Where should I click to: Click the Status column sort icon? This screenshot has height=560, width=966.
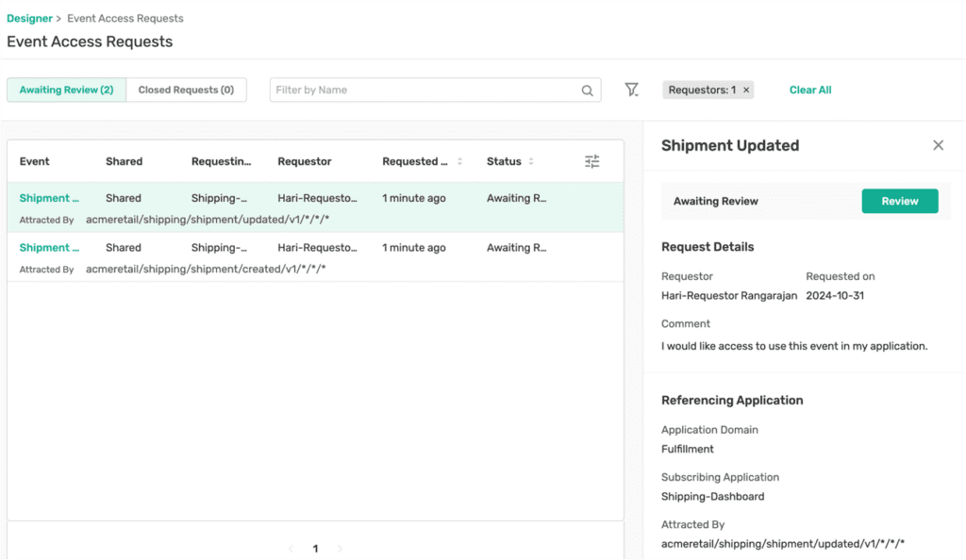coord(529,161)
